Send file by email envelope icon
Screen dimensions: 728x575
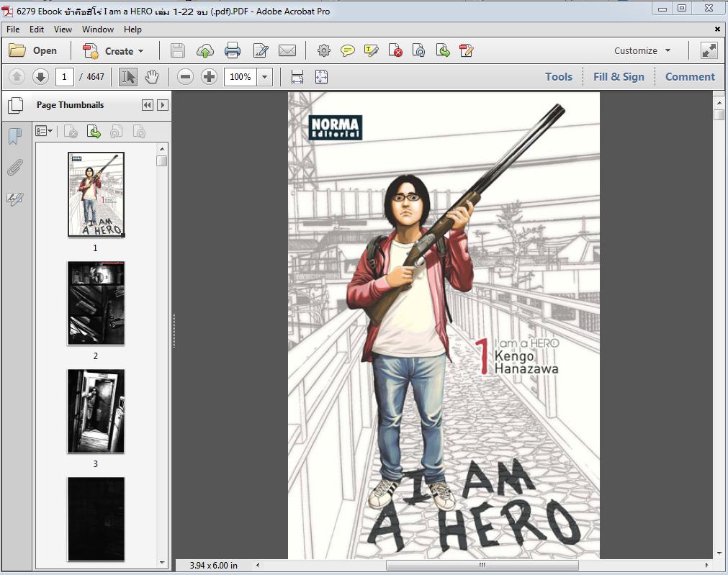(x=287, y=50)
